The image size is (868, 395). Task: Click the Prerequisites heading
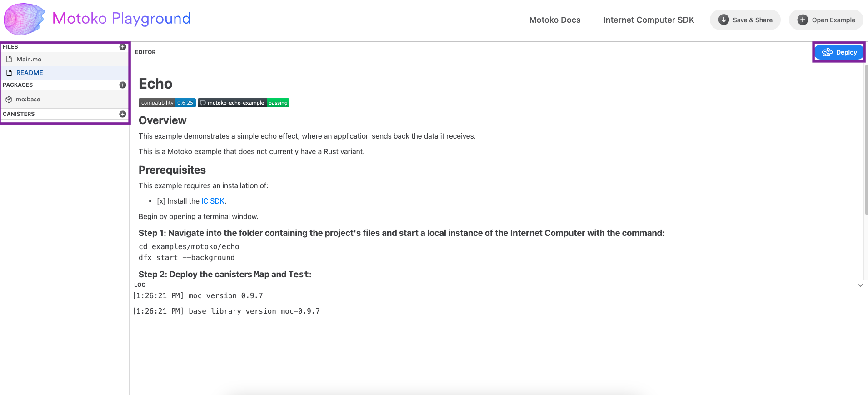(172, 170)
